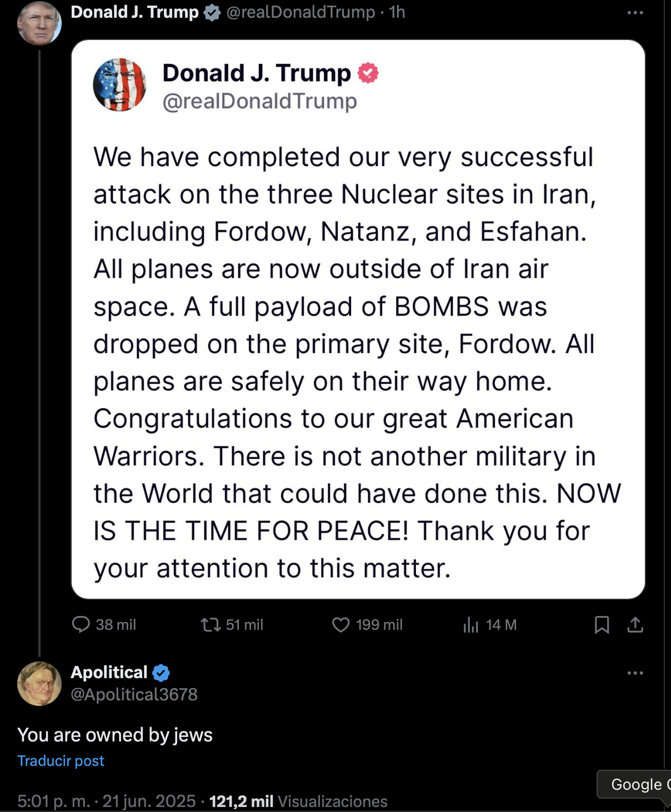Click the repost icon with 51 mil
This screenshot has width=671, height=812.
pos(211,625)
